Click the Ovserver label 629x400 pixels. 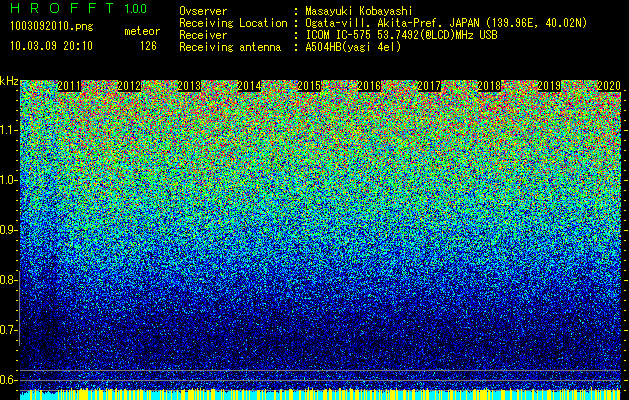point(203,11)
